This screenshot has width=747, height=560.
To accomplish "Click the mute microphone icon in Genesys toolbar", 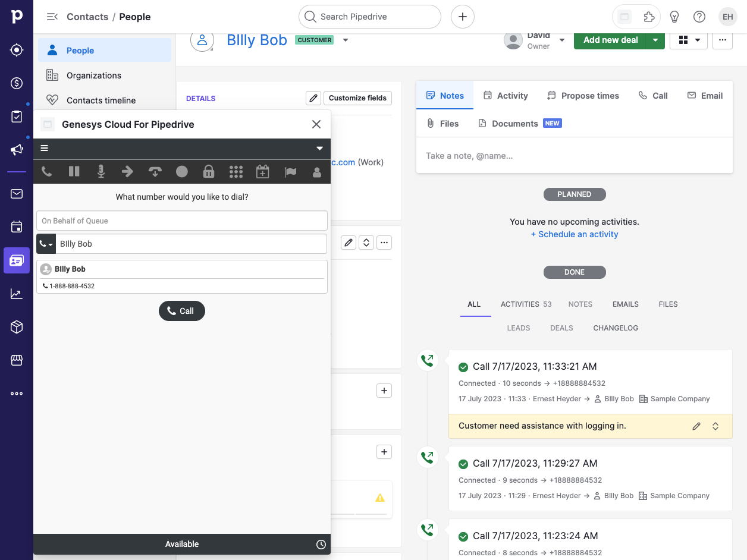I will coord(101,172).
